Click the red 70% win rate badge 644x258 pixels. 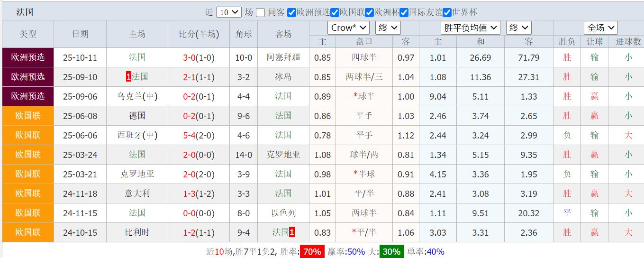click(x=312, y=252)
